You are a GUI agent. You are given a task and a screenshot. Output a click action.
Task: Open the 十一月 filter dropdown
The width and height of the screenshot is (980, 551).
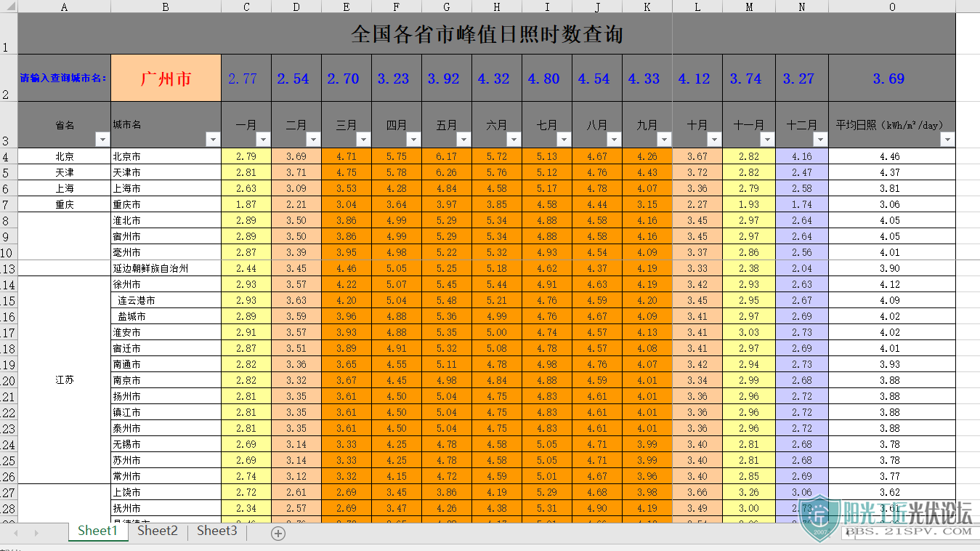pyautogui.click(x=767, y=140)
